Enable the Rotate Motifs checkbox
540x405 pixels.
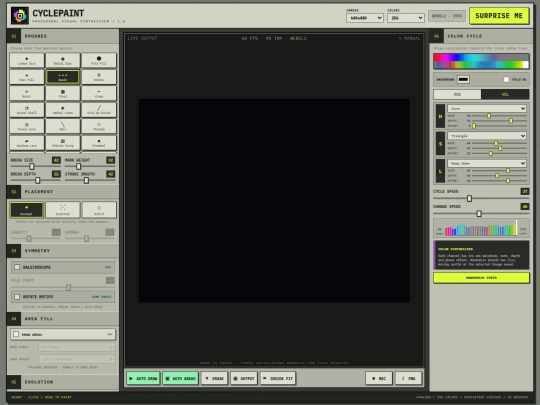pos(17,297)
